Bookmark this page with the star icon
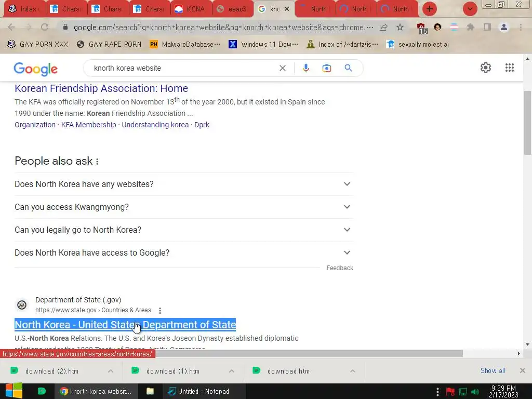The width and height of the screenshot is (532, 399). pos(400,27)
